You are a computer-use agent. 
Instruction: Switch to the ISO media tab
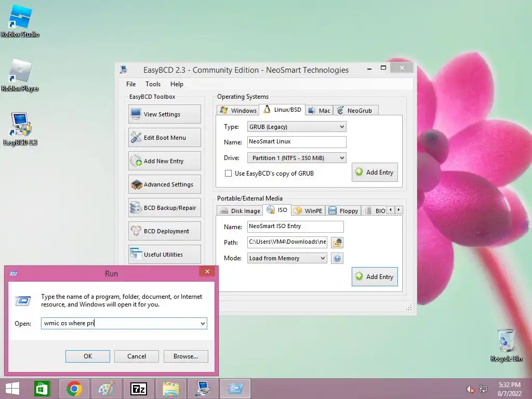(277, 210)
